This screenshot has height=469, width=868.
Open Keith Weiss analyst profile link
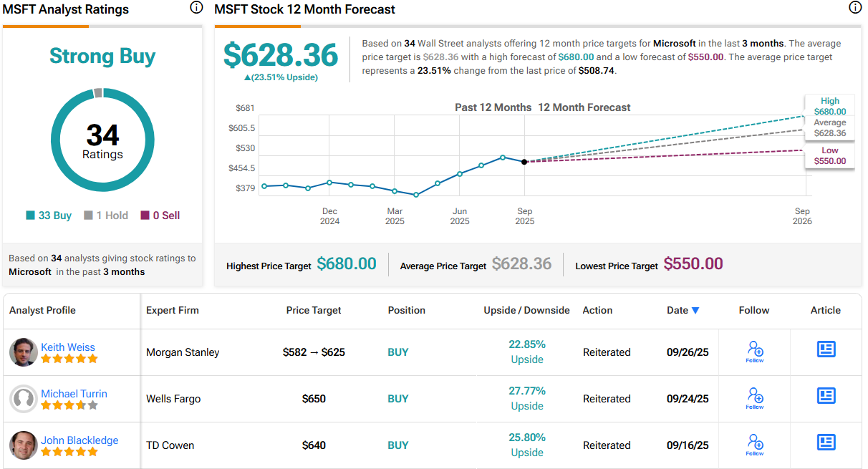pyautogui.click(x=68, y=347)
